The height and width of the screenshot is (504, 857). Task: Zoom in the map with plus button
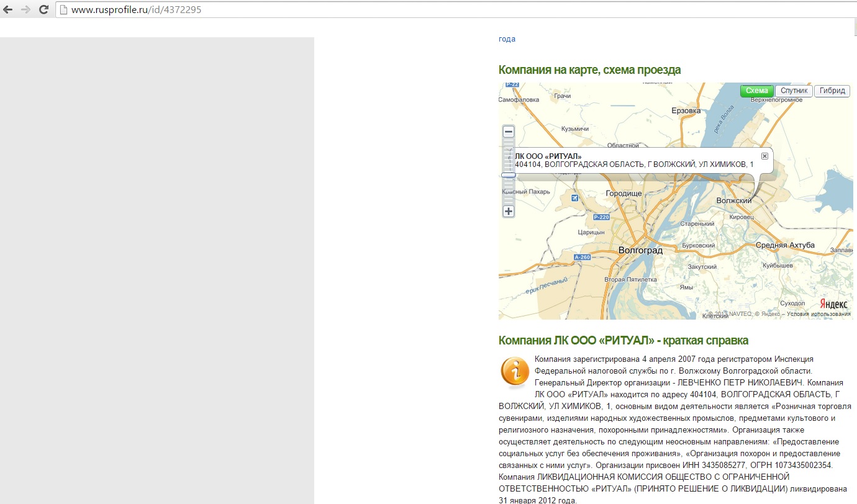click(x=509, y=212)
